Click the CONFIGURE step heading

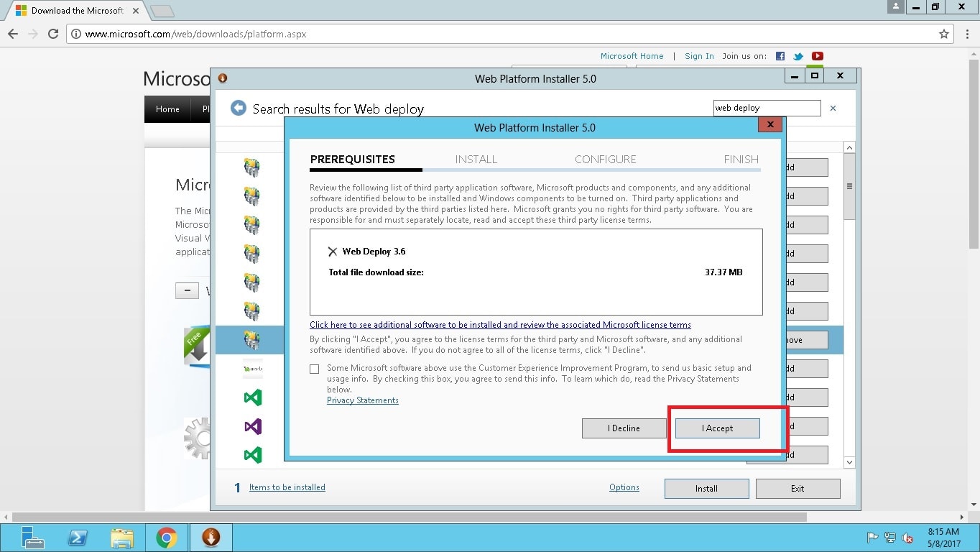pos(605,160)
